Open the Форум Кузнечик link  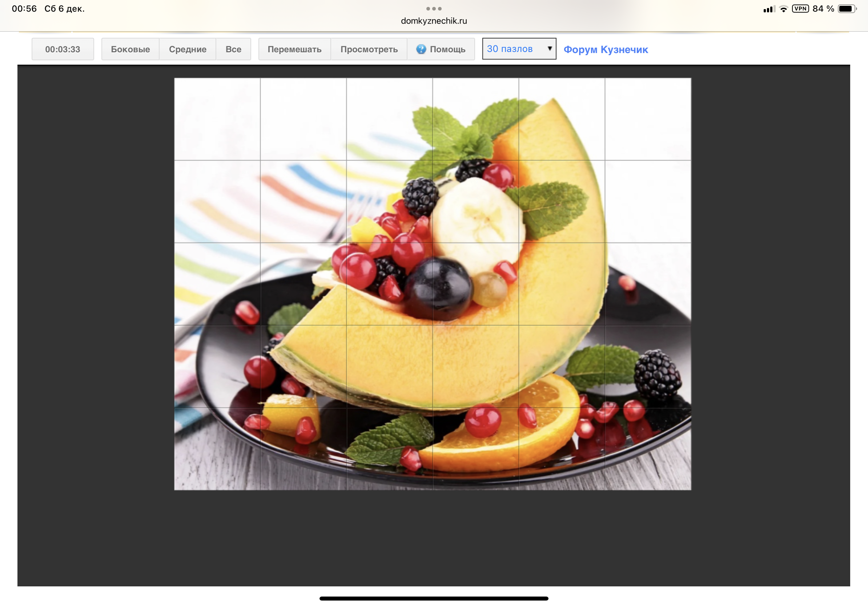pyautogui.click(x=605, y=49)
